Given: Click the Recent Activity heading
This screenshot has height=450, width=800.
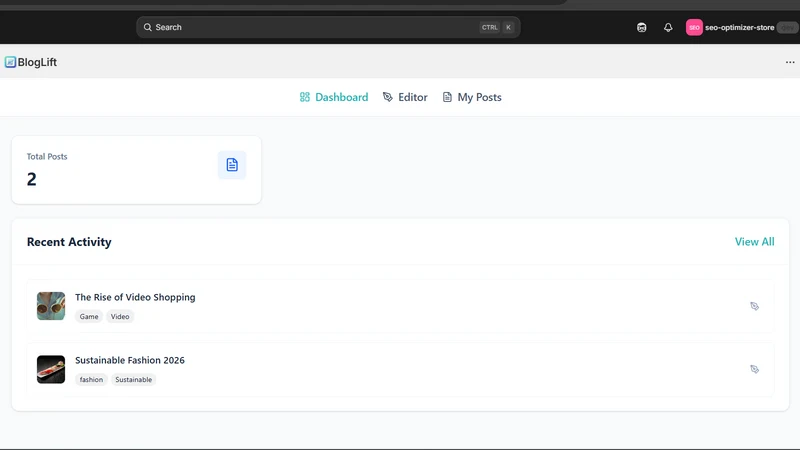Looking at the screenshot, I should (x=69, y=242).
